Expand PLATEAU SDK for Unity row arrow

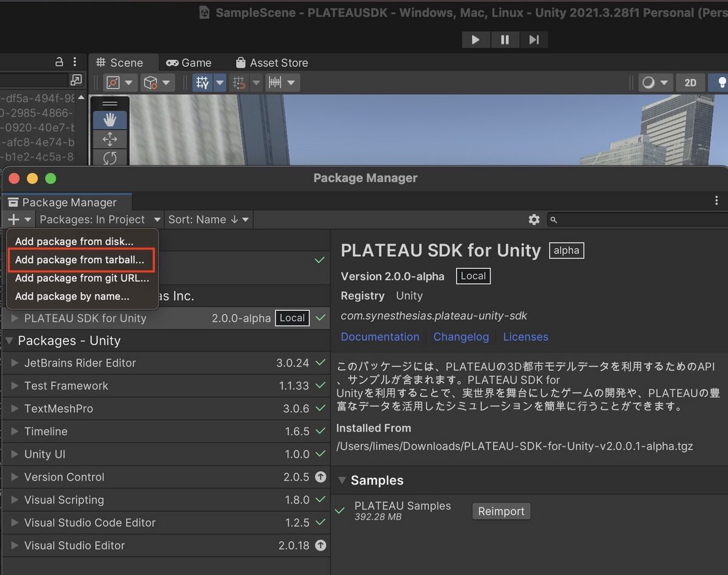(15, 318)
